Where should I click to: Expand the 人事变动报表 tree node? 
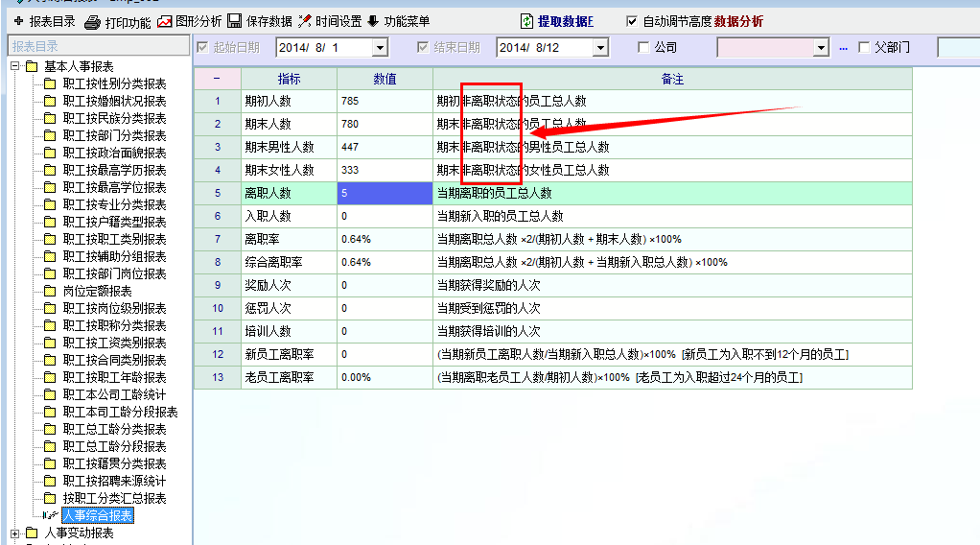[14, 533]
